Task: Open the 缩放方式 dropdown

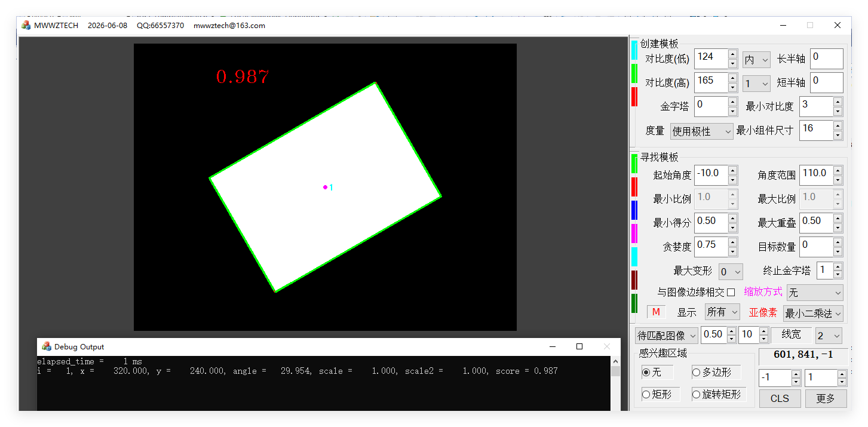Action: tap(815, 293)
